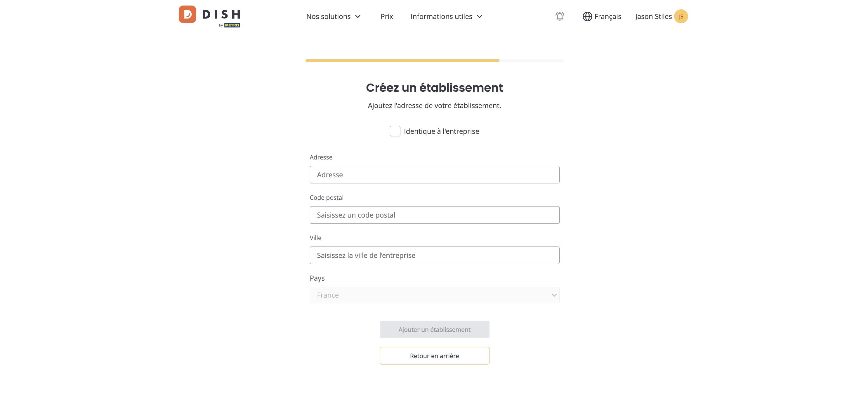
Task: Click the 'Retour en arrière' button
Action: point(434,356)
